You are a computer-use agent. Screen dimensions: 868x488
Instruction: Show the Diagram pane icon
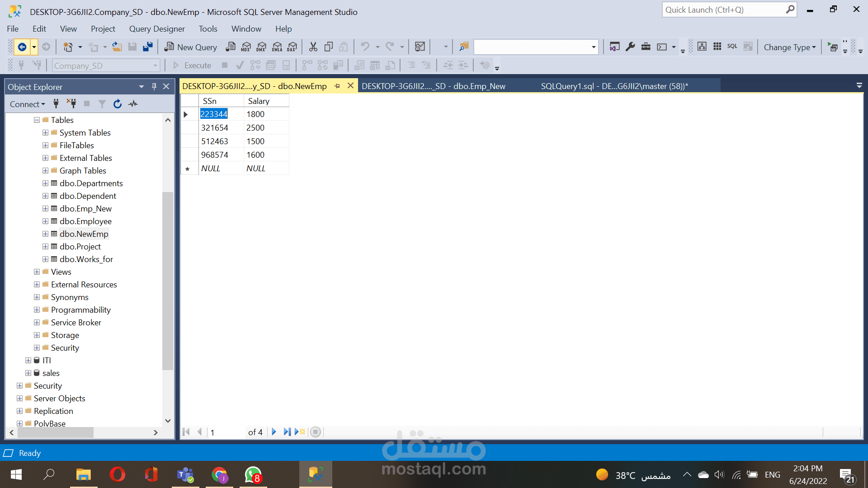702,47
